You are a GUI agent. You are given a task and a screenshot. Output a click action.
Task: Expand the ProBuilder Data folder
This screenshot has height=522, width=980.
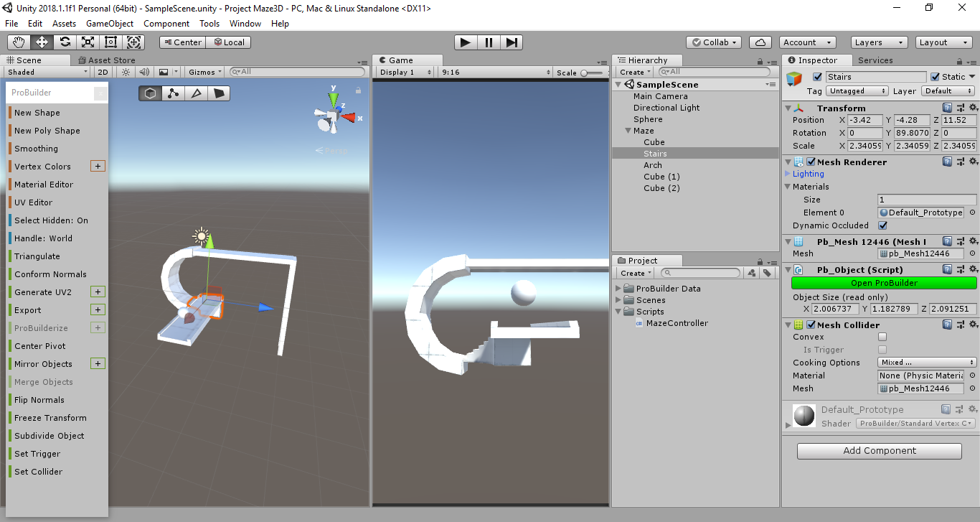619,289
